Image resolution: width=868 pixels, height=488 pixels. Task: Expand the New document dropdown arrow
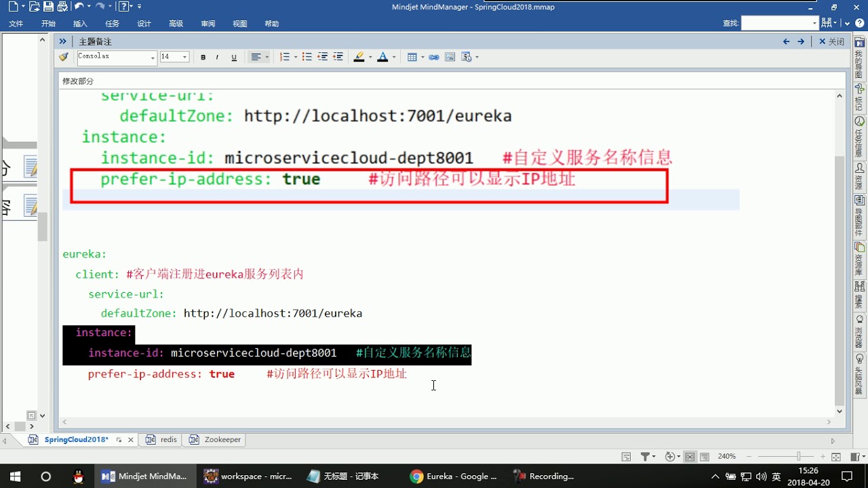pos(23,7)
